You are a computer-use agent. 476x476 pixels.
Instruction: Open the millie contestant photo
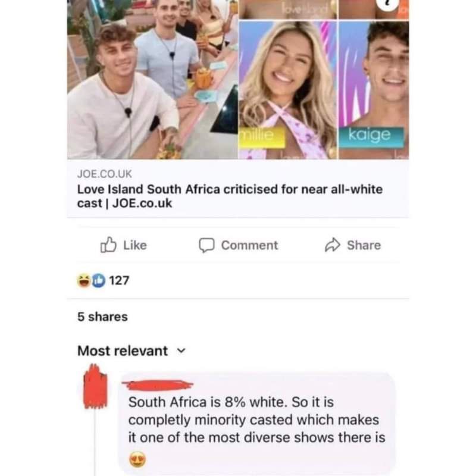pos(288,90)
